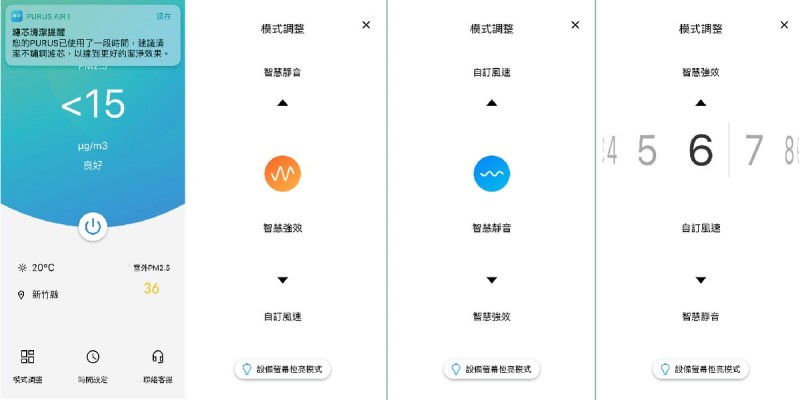Toggle 設備螢幕恆亮模式 in the blue mode panel

[492, 369]
